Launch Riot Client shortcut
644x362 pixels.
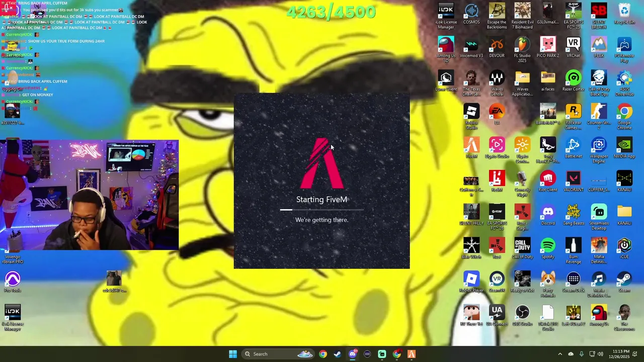point(548,182)
